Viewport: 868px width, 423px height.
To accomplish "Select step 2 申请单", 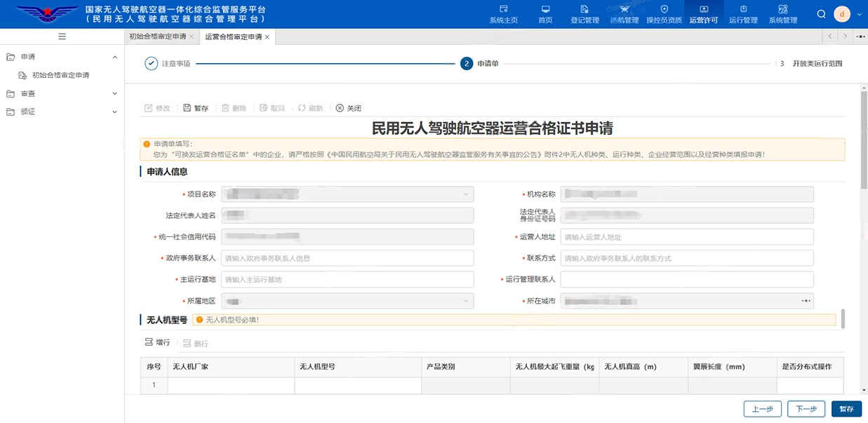I will point(480,64).
